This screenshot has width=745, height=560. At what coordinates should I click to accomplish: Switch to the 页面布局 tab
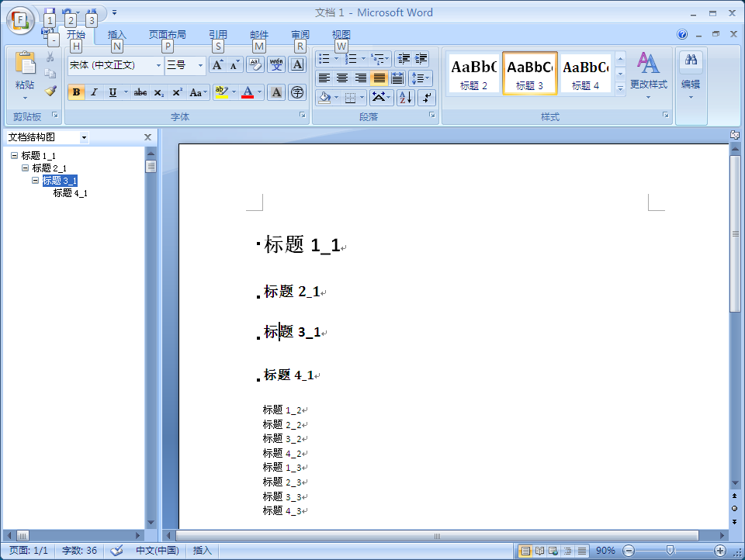[168, 35]
